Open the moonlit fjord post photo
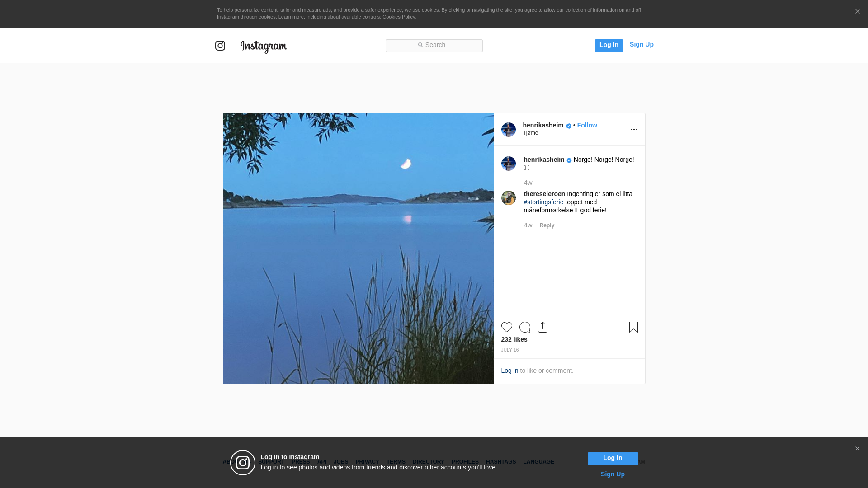The height and width of the screenshot is (488, 868). tap(358, 249)
